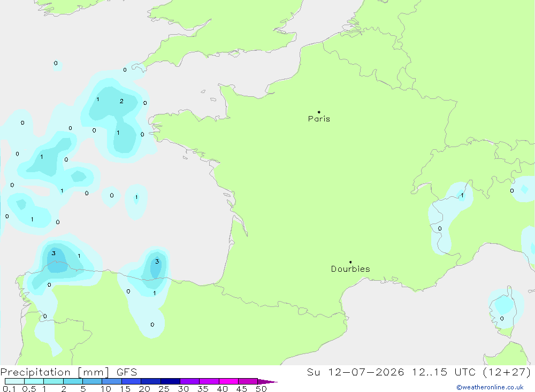Viewport: 535px width, 392px height.
Task: Click the '0' precipitation value on Corsica
Action: coord(502,319)
